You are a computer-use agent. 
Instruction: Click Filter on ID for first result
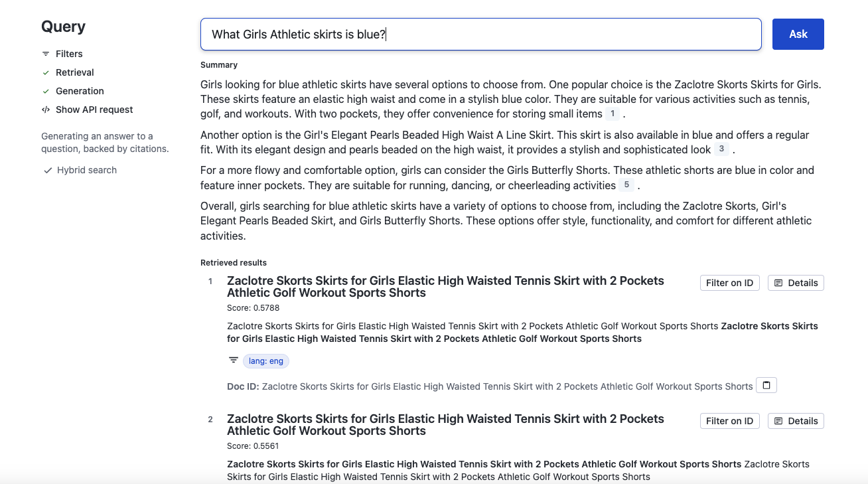click(x=730, y=283)
